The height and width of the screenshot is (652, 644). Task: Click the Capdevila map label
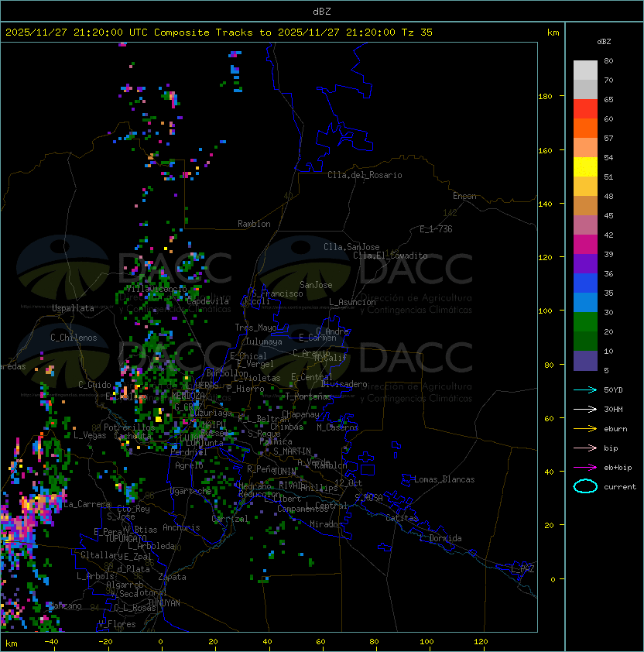(207, 301)
